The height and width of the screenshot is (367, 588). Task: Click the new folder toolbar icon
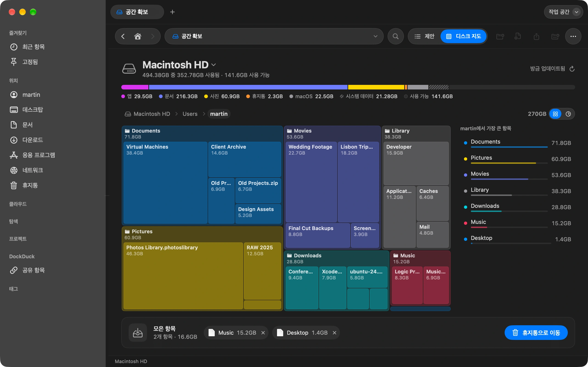(x=500, y=36)
